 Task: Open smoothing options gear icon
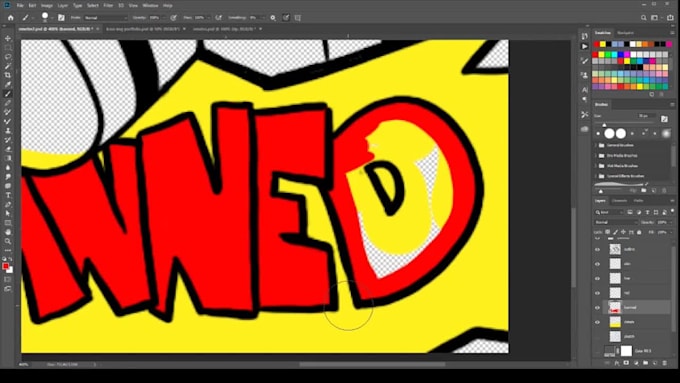click(273, 18)
